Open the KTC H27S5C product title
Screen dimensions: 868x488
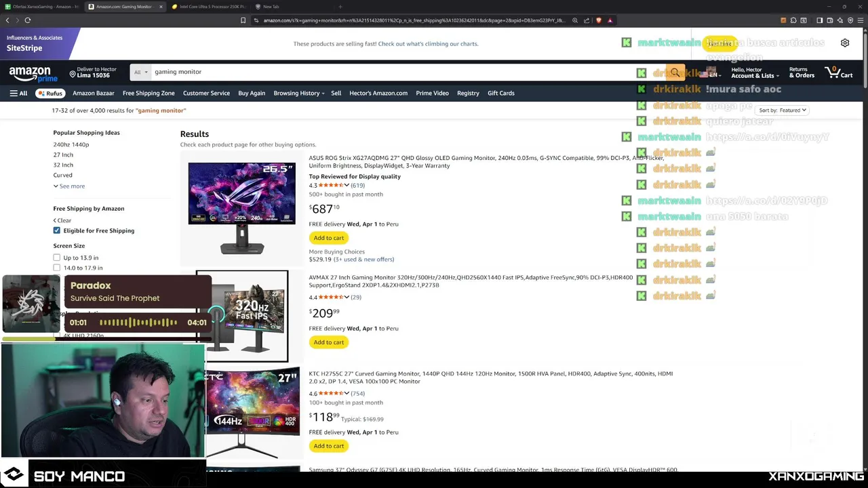point(491,377)
